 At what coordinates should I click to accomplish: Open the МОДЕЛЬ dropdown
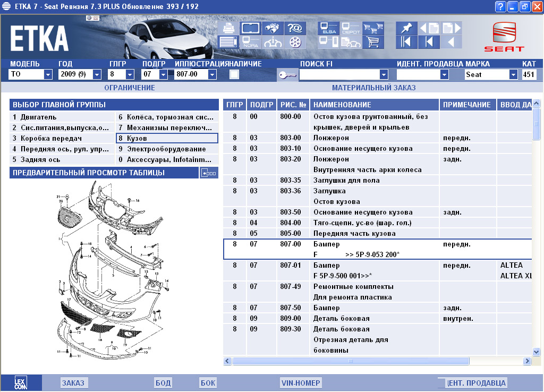pyautogui.click(x=48, y=74)
